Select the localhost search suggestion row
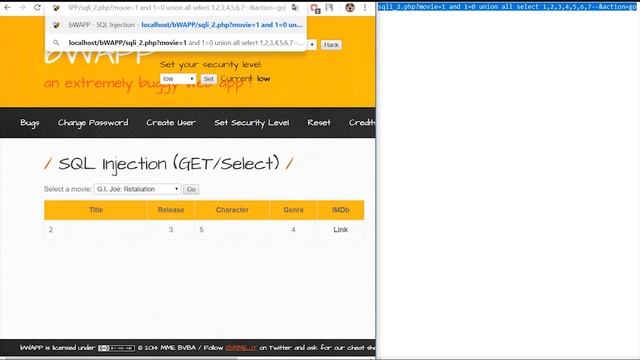The width and height of the screenshot is (640, 360). click(176, 42)
